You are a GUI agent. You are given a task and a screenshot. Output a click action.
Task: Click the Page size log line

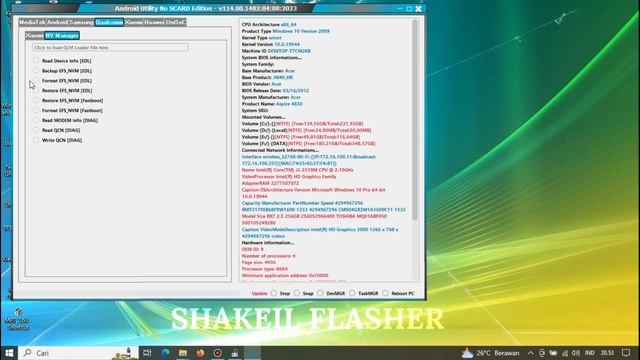tap(259, 262)
